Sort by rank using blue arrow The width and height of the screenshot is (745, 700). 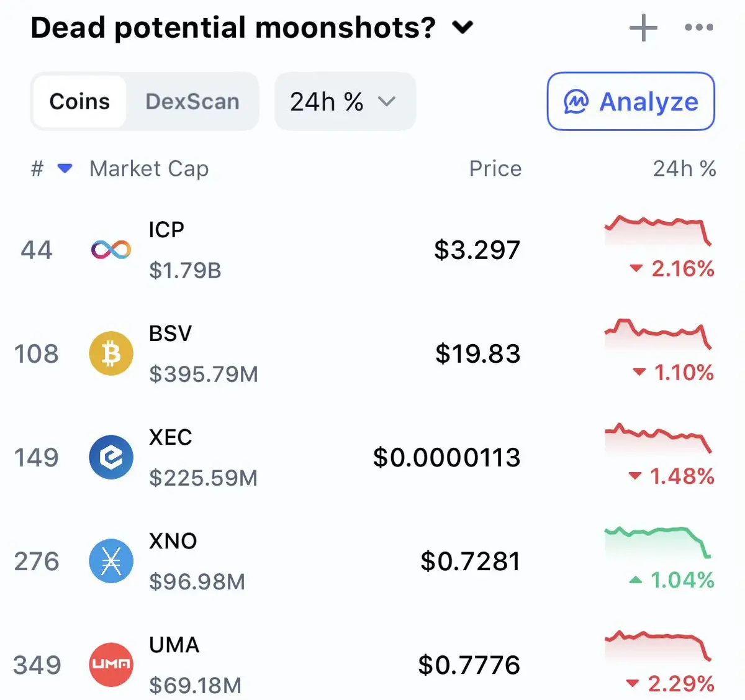[65, 168]
